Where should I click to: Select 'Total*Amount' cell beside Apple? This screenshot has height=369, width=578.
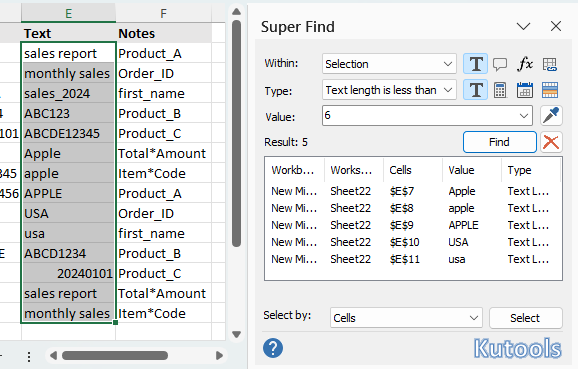pos(164,153)
